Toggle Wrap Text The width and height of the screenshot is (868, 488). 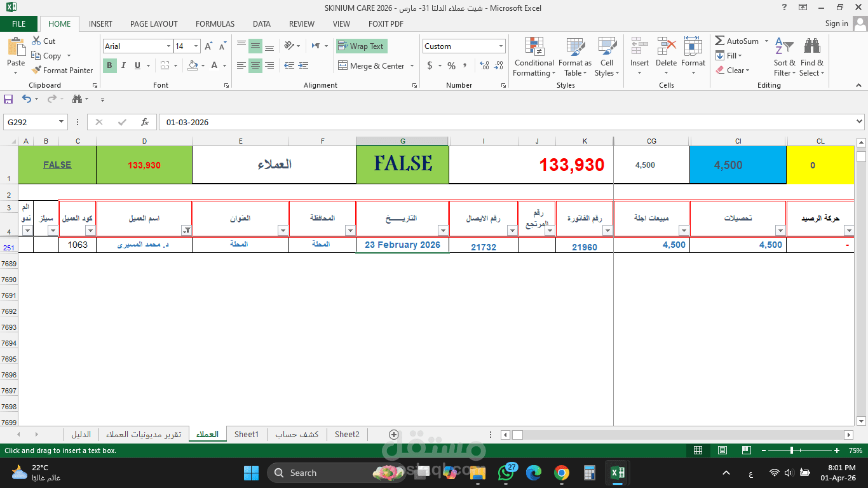(362, 46)
